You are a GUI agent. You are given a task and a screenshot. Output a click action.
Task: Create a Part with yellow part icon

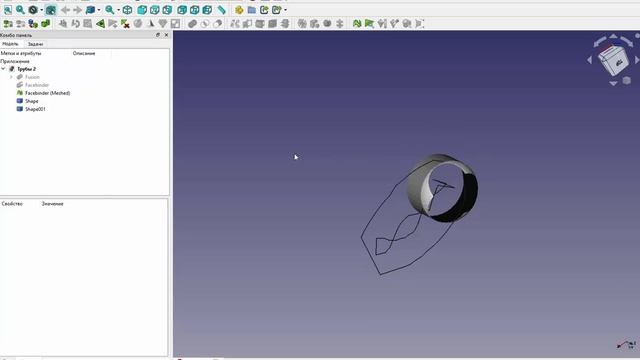pos(239,10)
